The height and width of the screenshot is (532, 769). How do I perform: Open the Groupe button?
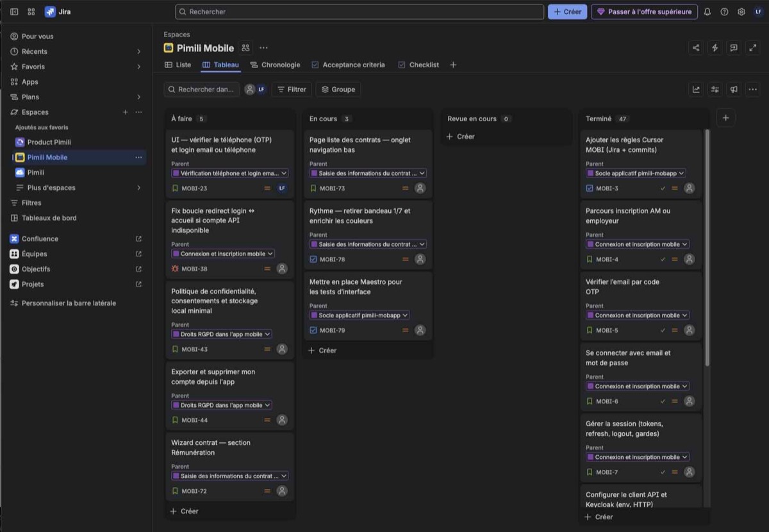(338, 89)
